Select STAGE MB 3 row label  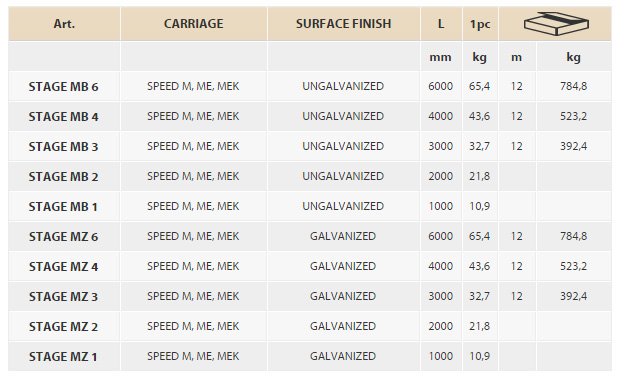tap(63, 147)
